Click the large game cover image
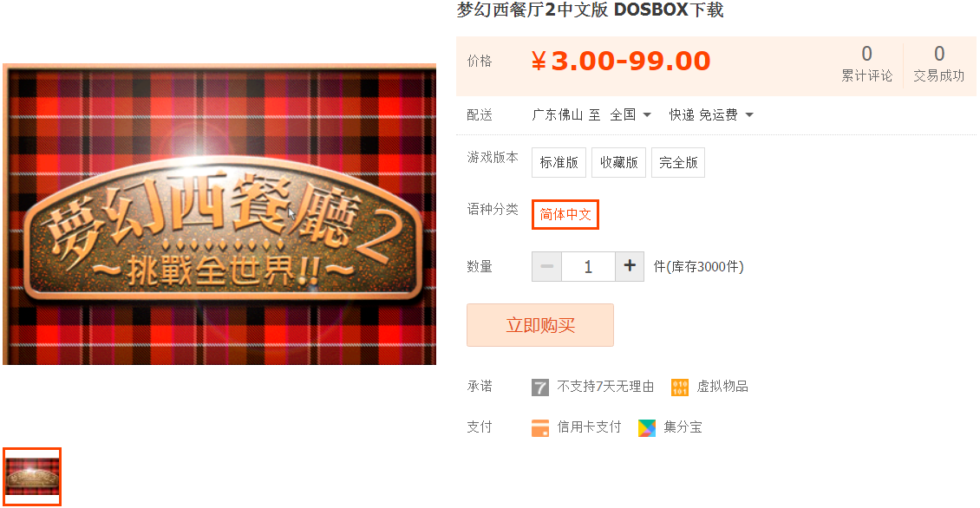Viewport: 980px width, 508px height. [219, 214]
